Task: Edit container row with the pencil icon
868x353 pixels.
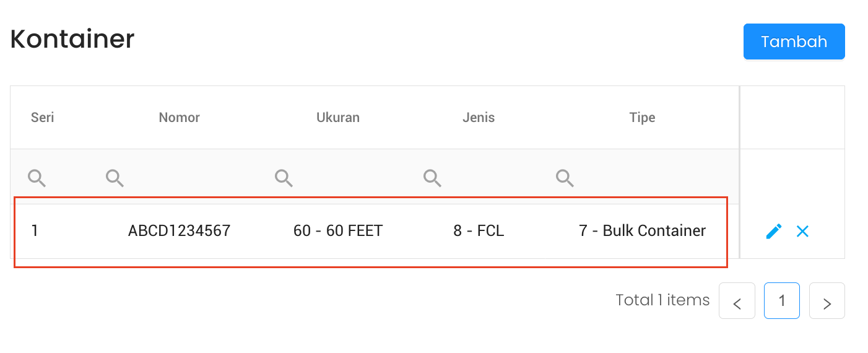Action: tap(773, 232)
